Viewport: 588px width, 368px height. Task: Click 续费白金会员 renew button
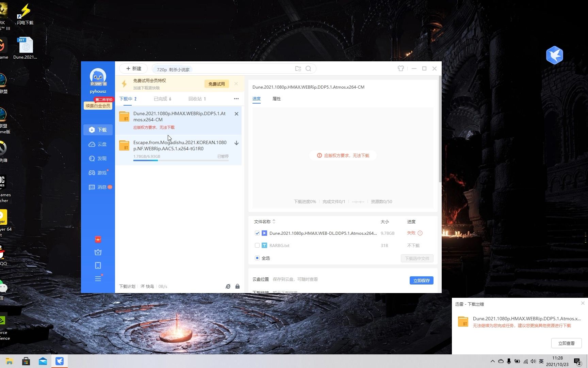(x=98, y=106)
